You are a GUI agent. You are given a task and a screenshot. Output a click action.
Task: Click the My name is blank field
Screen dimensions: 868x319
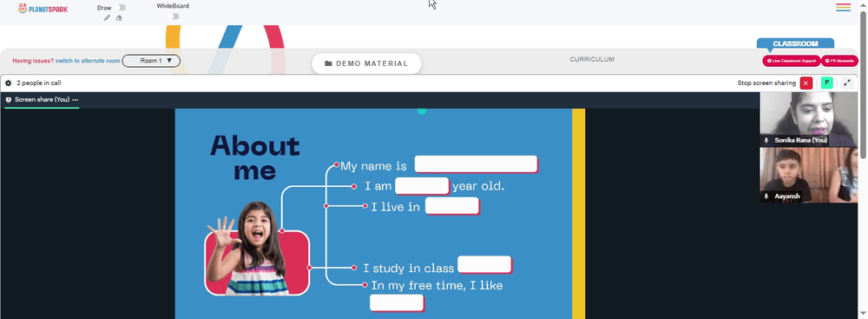(x=476, y=164)
